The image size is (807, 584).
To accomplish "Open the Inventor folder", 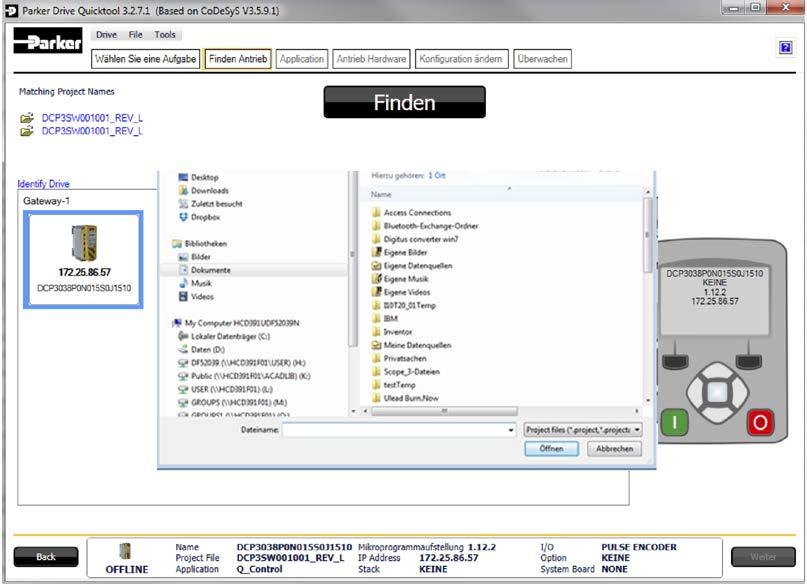I will click(392, 332).
